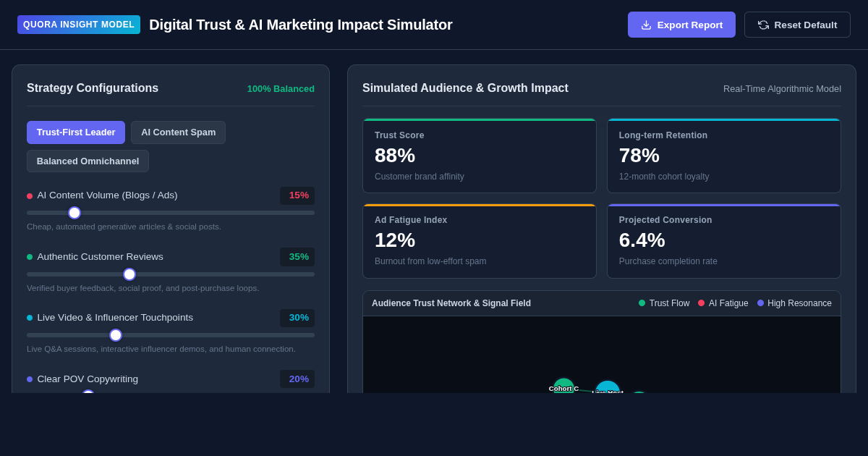868x456 pixels.
Task: Click the AI Content Volume (Blogs / Ads) label
Action: [x=107, y=195]
